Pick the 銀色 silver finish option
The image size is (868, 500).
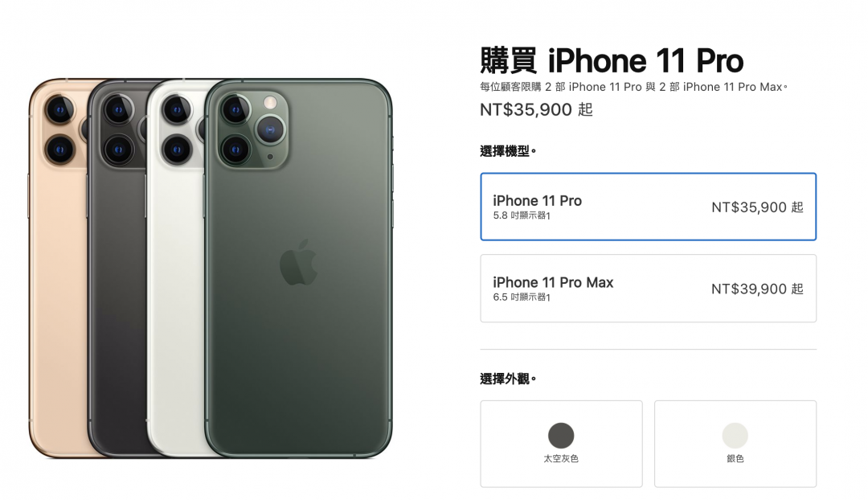[x=735, y=444]
